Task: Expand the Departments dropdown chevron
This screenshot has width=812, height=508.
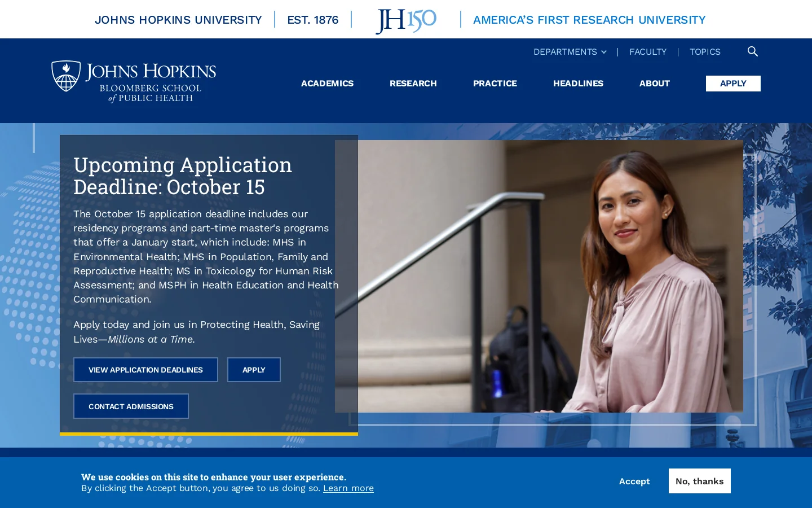Action: point(604,52)
